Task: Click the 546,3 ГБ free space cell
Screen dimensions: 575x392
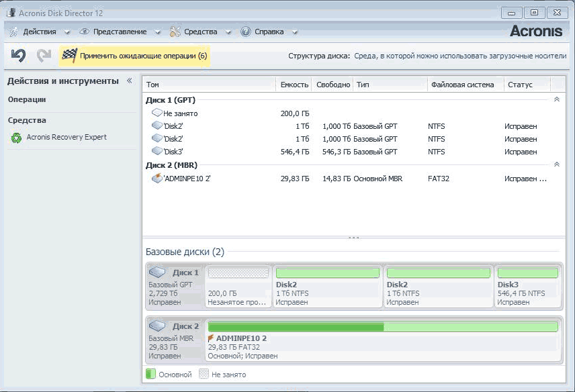Action: [337, 152]
